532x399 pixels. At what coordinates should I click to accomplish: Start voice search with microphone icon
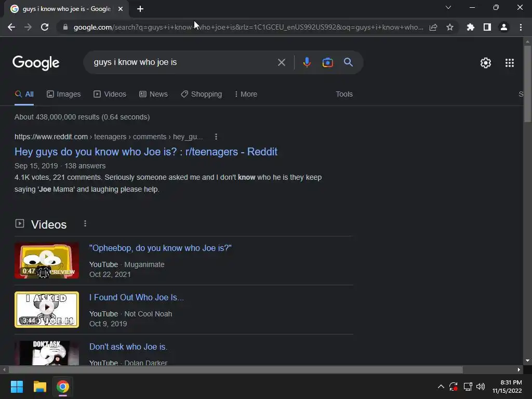307,62
